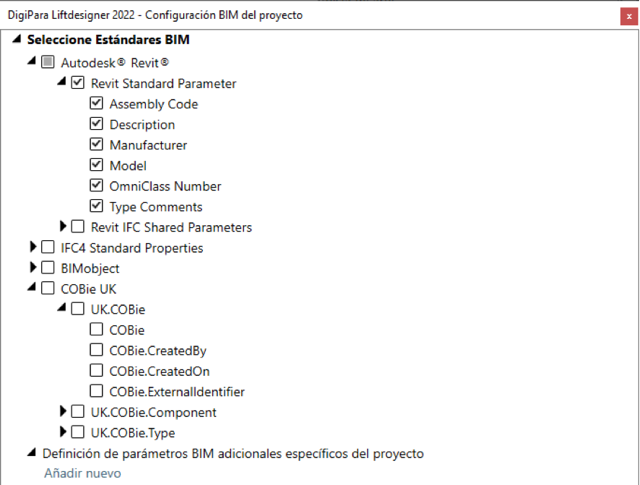Image resolution: width=640 pixels, height=485 pixels.
Task: Collapse the COBie UK tree node
Action: coord(32,287)
